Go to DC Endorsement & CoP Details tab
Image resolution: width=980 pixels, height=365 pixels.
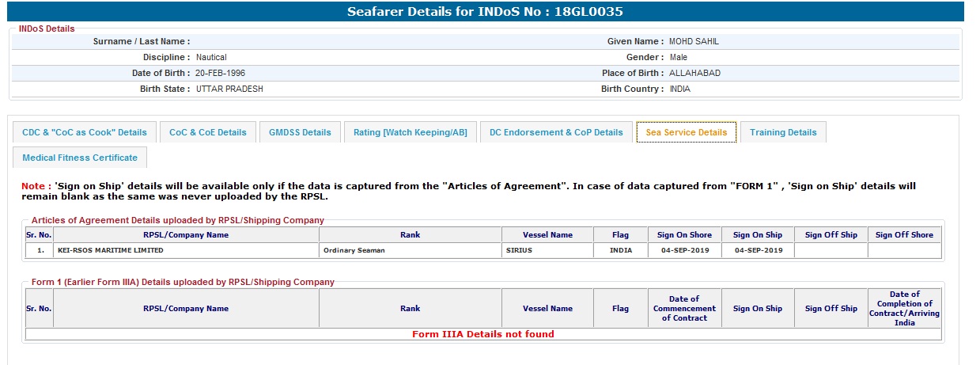pos(556,132)
